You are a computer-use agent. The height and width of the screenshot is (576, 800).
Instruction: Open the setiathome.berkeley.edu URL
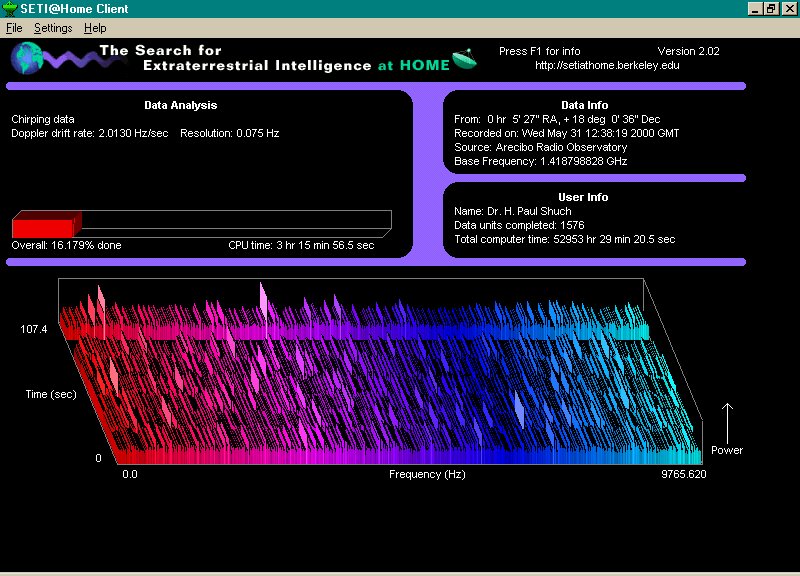click(x=607, y=65)
